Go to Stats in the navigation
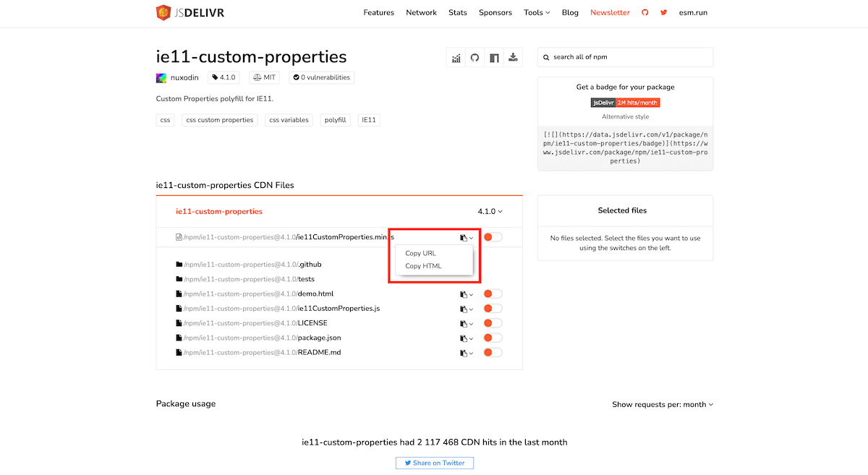This screenshot has height=475, width=868. pos(458,12)
